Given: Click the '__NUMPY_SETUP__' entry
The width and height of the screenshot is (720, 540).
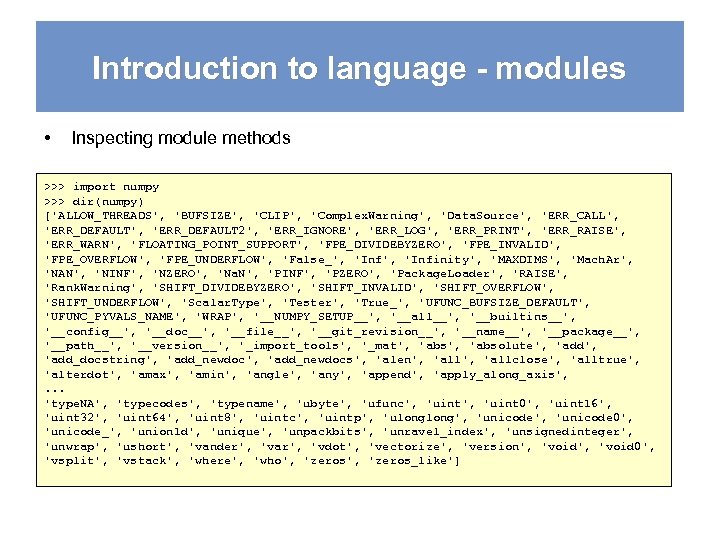Looking at the screenshot, I should [x=314, y=317].
